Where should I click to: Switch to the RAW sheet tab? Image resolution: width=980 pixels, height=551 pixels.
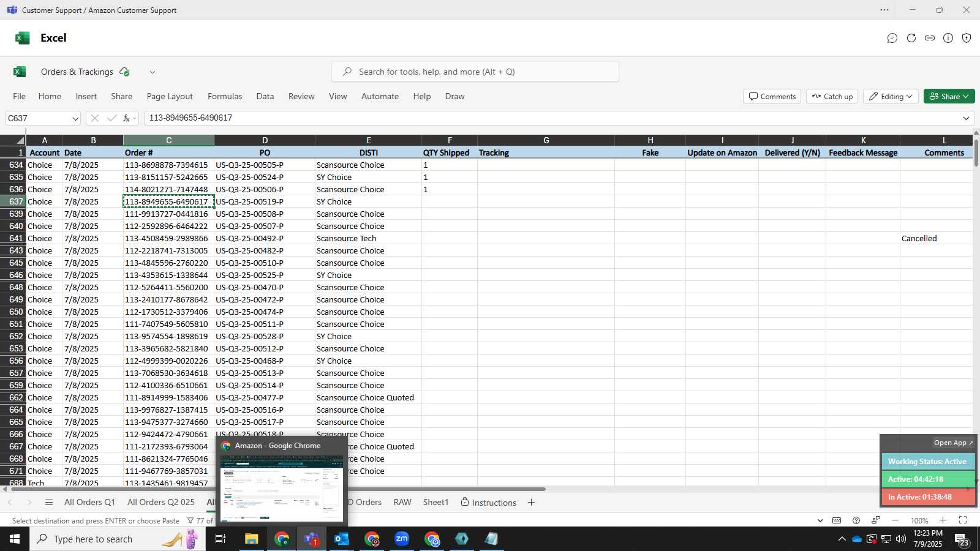point(402,503)
